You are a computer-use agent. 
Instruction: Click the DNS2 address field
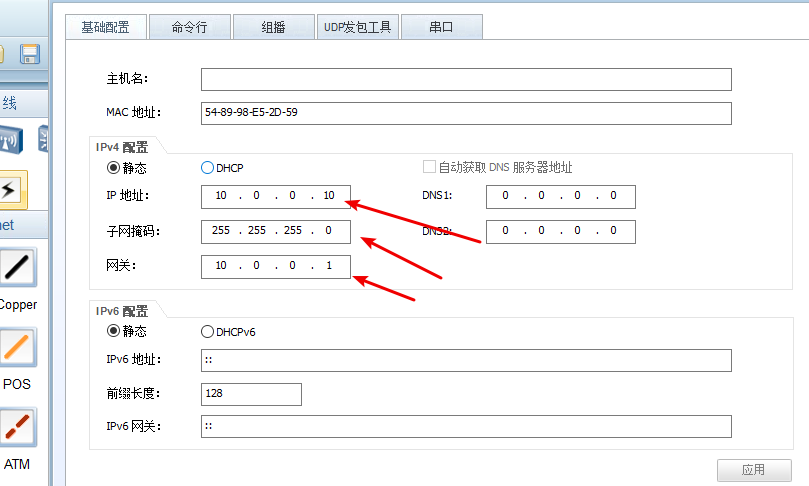point(561,232)
